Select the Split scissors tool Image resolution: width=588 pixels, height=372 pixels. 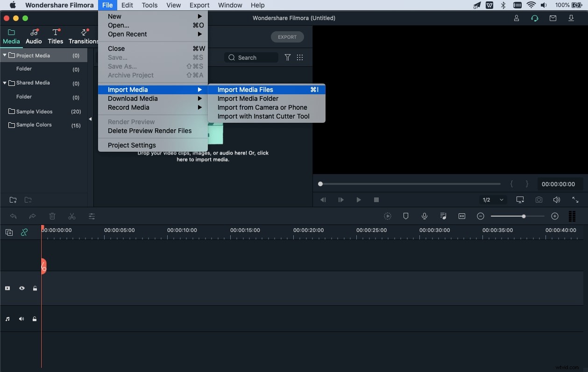click(x=71, y=216)
